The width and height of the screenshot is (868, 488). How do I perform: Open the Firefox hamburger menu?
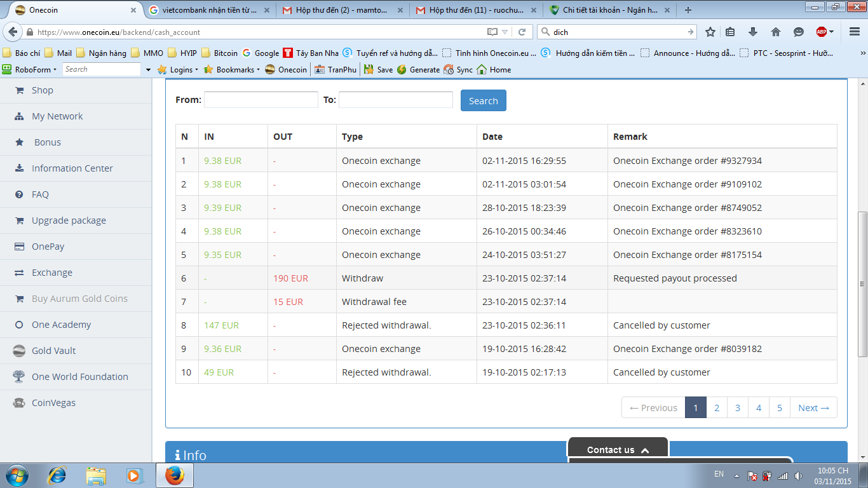click(853, 32)
